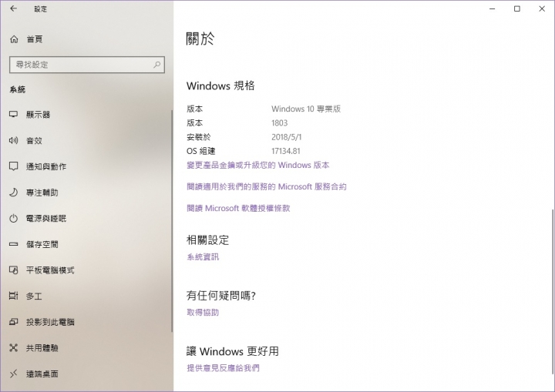Click the change product key or upgrade Windows link
This screenshot has height=392, width=555.
pos(258,166)
